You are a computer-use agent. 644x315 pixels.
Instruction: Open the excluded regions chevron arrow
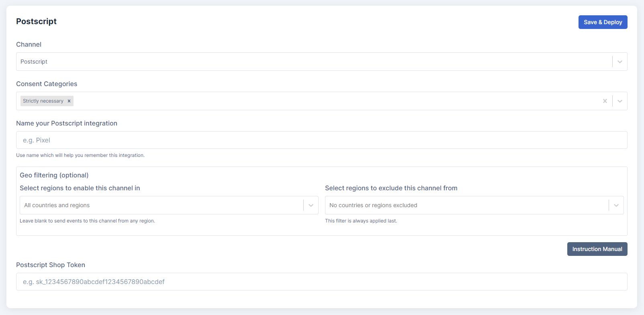616,205
